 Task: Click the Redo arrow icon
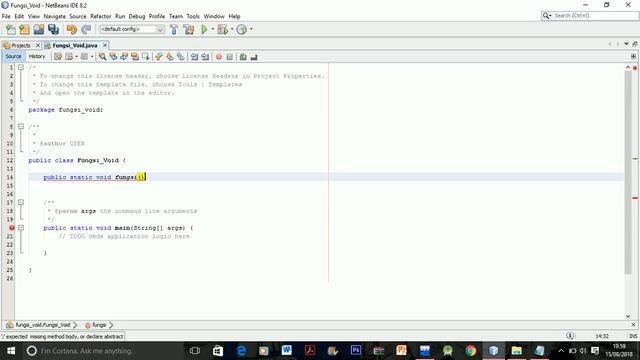click(x=86, y=29)
